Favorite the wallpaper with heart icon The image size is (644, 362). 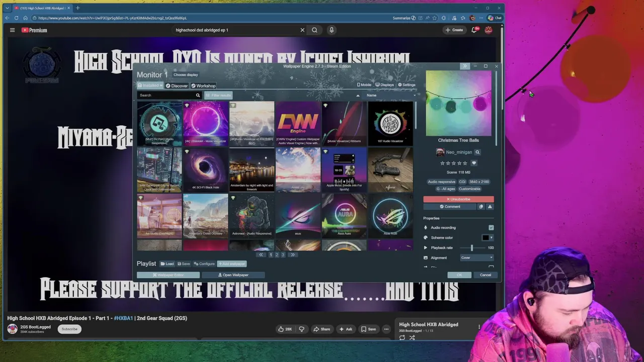tap(474, 163)
